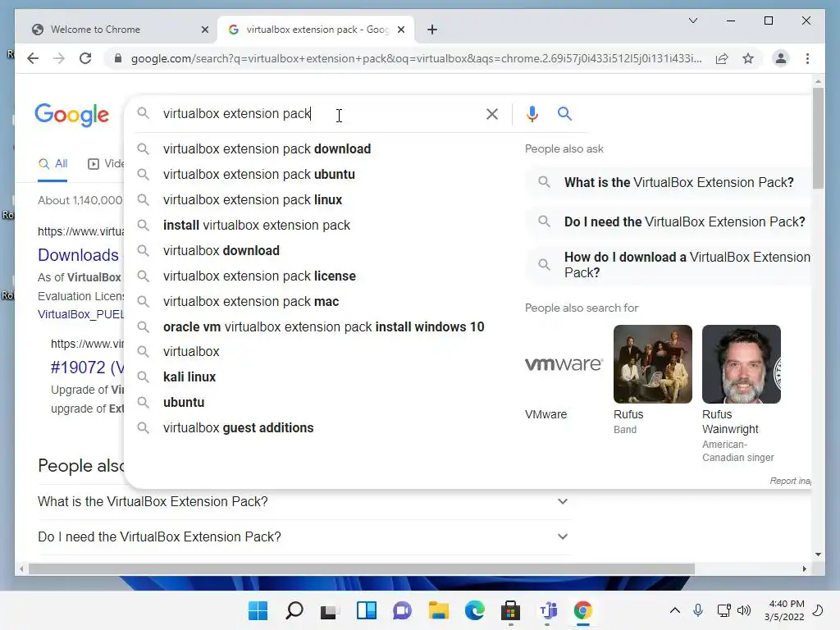This screenshot has height=630, width=840.
Task: Ask What is the VirtualBox Extension Pack
Action: coord(669,183)
